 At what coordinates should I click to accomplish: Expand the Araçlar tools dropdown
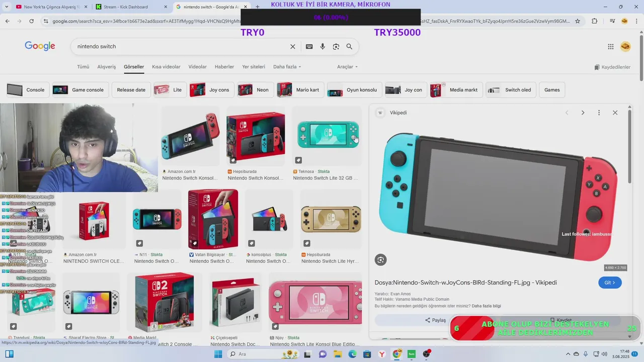347,67
